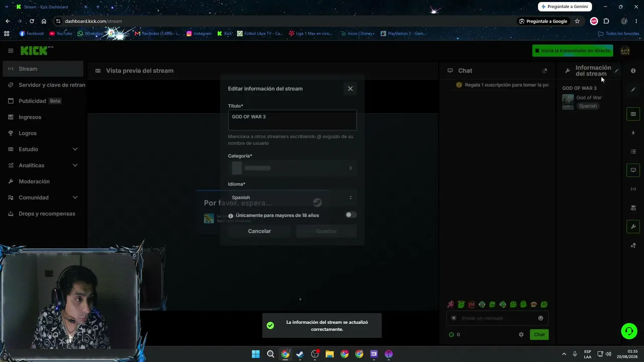Open the green support headset button

(x=629, y=331)
